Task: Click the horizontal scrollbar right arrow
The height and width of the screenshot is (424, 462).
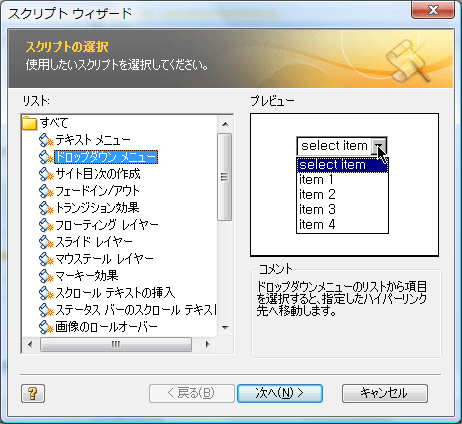Action: point(207,344)
